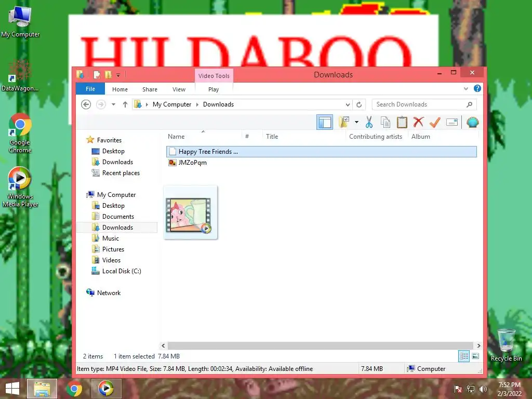Click the blue shell icon in toolbar
Viewport: 532px width, 399px height.
(x=472, y=122)
